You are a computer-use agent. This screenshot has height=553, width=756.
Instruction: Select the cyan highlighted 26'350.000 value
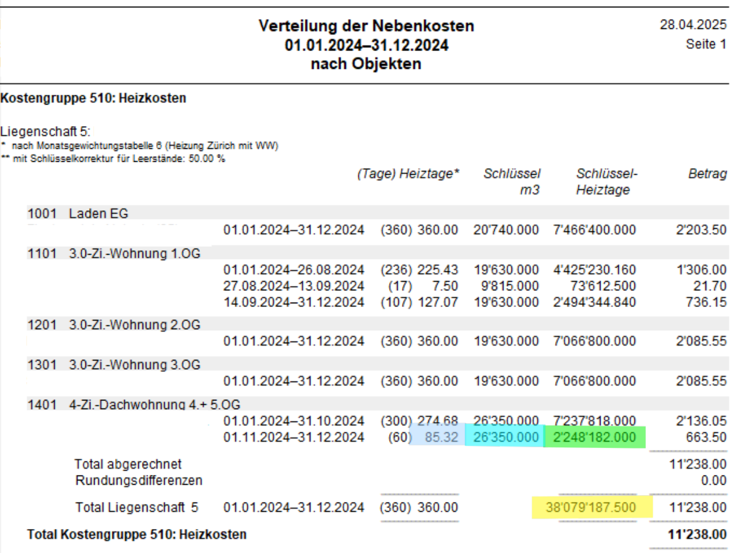(x=506, y=437)
